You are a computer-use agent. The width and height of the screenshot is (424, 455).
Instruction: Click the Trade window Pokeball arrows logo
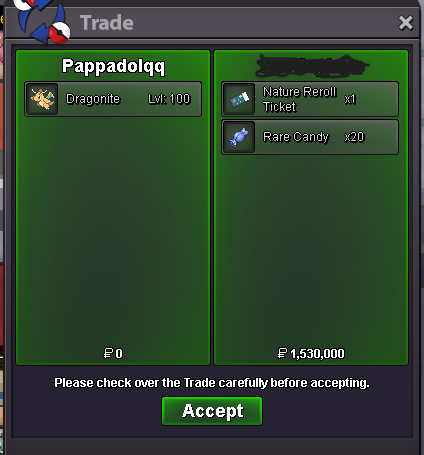click(x=42, y=21)
